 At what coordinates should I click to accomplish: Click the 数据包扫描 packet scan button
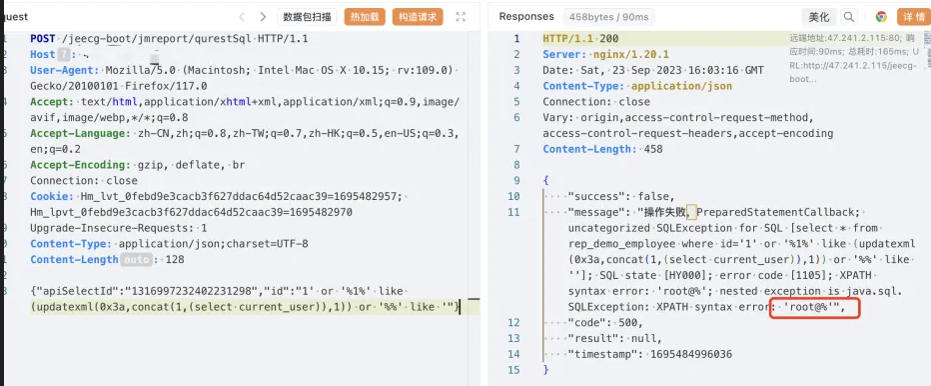pyautogui.click(x=307, y=17)
